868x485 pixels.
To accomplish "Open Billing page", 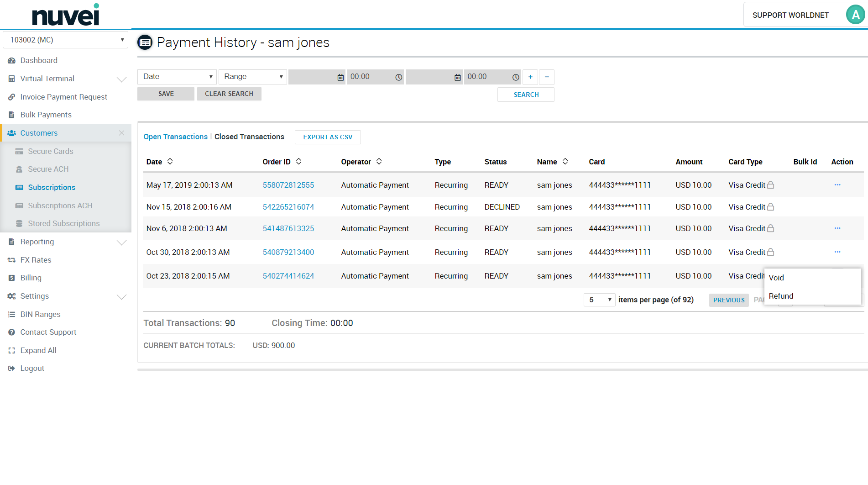I will tap(31, 278).
